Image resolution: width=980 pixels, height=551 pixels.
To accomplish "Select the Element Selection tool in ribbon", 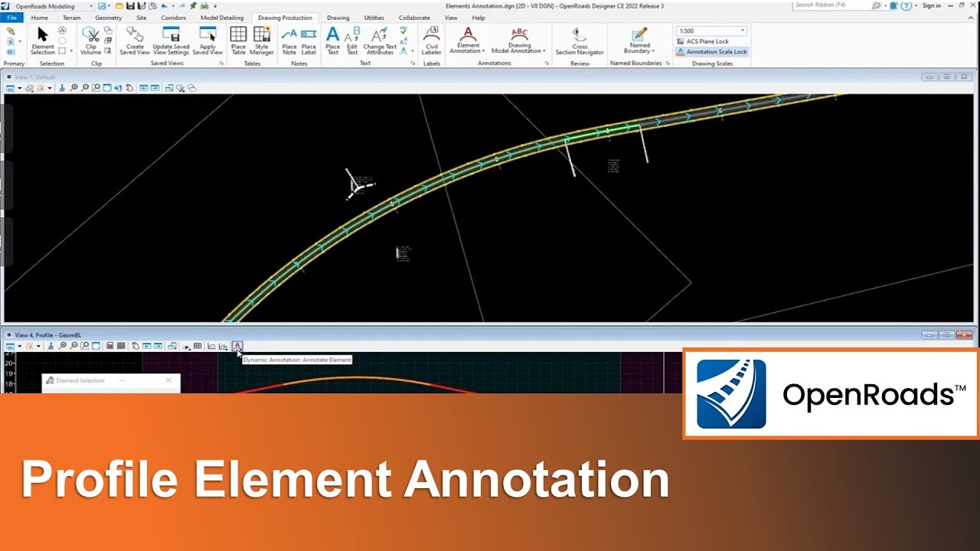I will (x=42, y=41).
